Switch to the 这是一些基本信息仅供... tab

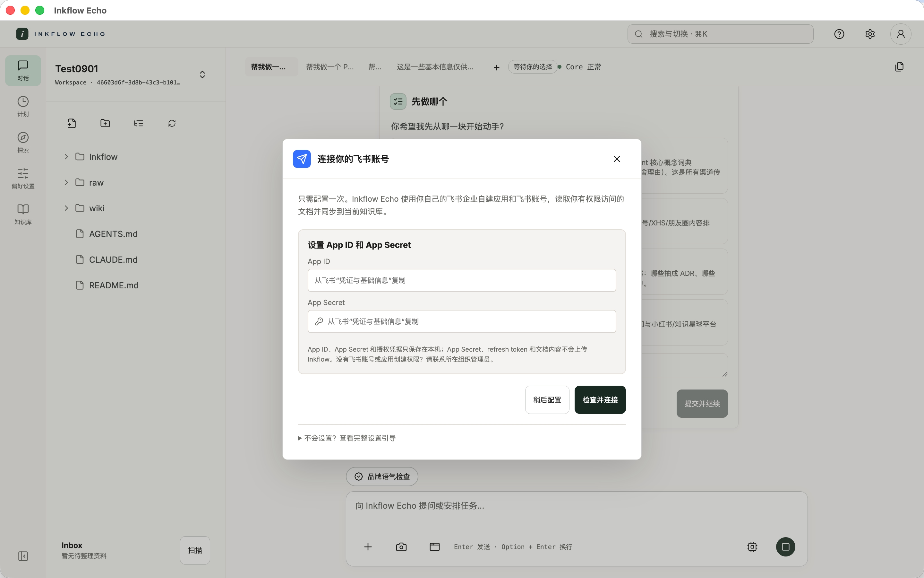[435, 67]
